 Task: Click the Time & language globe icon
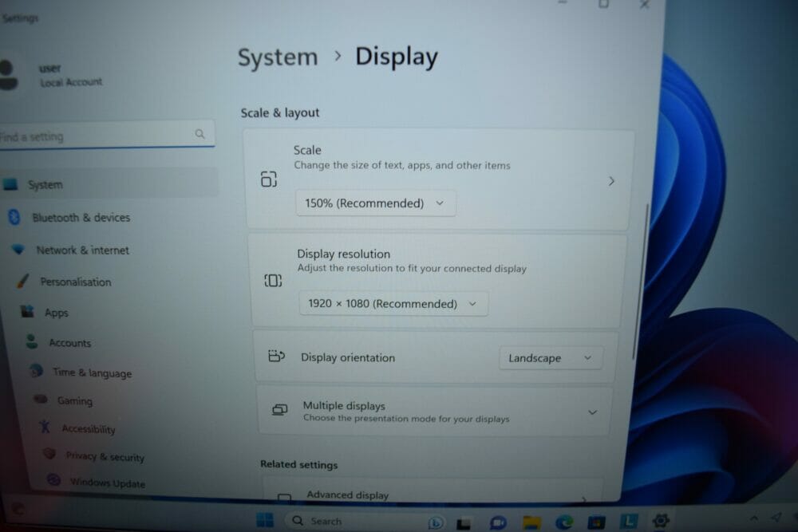36,371
